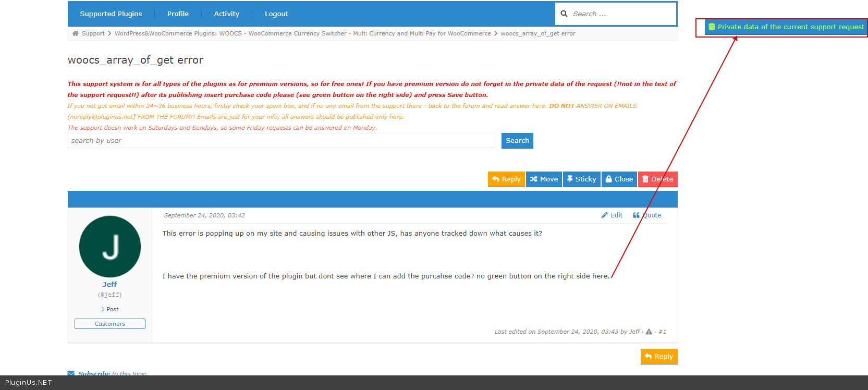The height and width of the screenshot is (390, 868).
Task: Click Jeff's round avatar image
Action: pos(110,247)
